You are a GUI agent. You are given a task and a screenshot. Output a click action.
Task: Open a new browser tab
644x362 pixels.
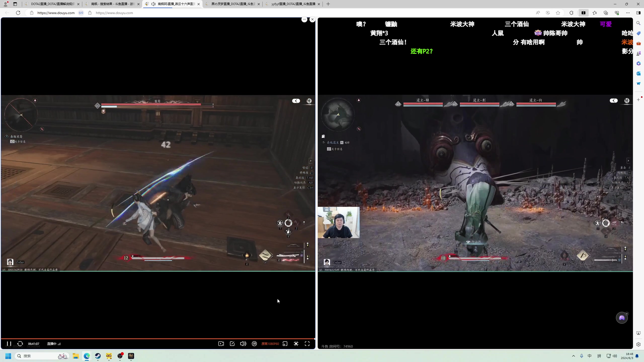coord(328,4)
